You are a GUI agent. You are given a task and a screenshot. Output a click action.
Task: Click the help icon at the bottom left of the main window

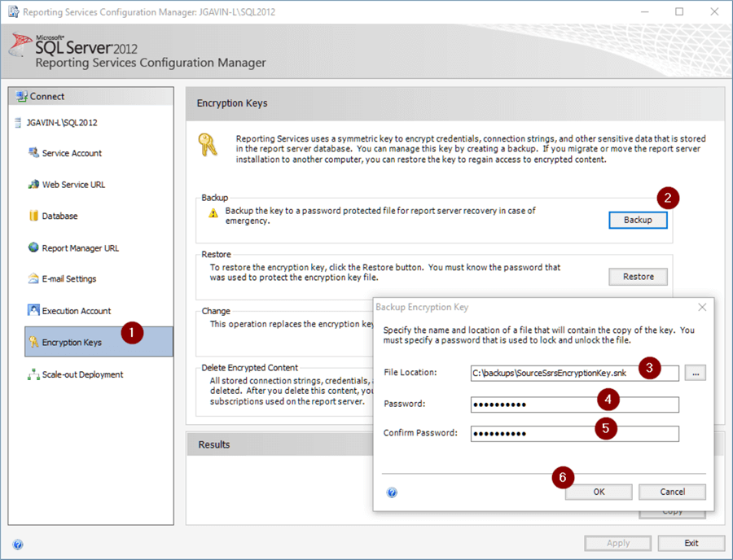(17, 544)
